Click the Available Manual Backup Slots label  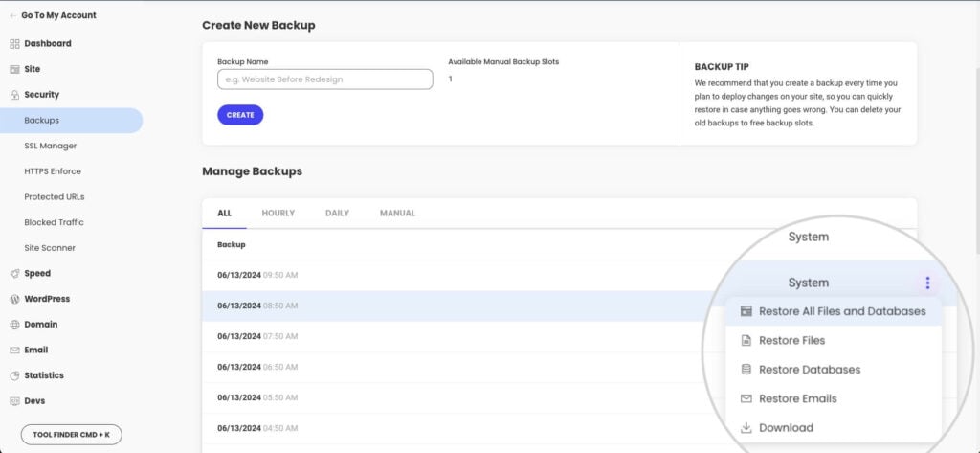click(503, 62)
